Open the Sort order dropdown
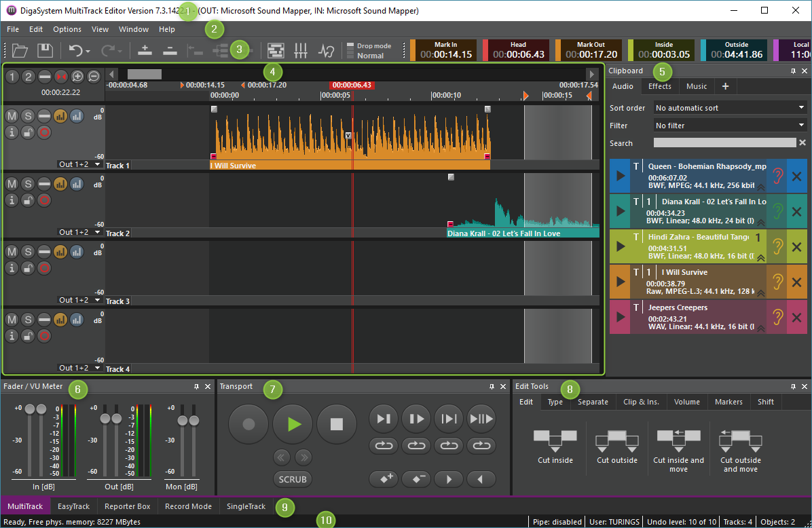The width and height of the screenshot is (812, 528). click(x=729, y=108)
